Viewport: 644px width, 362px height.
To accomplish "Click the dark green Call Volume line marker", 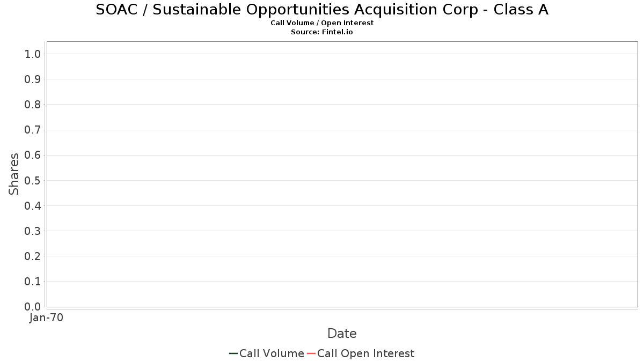I will click(x=233, y=353).
